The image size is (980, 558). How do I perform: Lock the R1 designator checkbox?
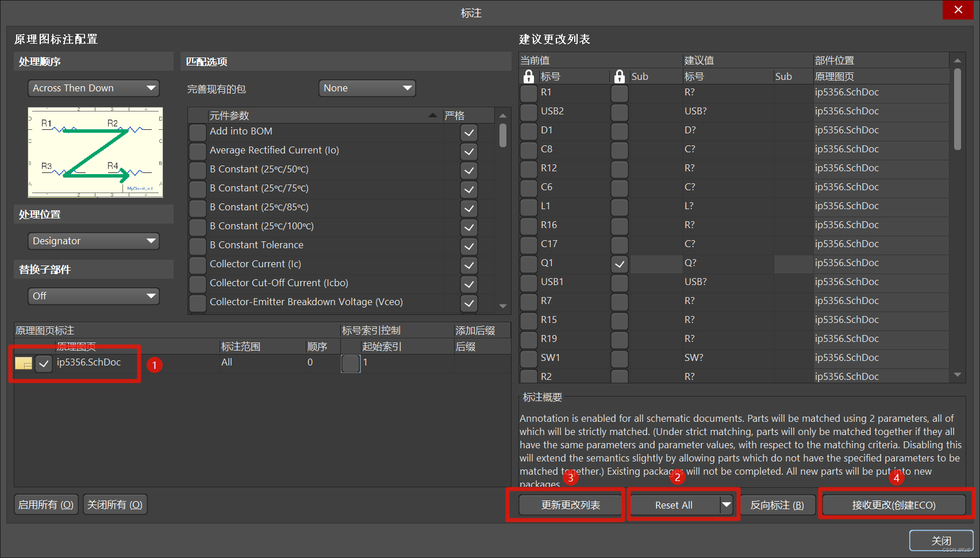tap(529, 93)
